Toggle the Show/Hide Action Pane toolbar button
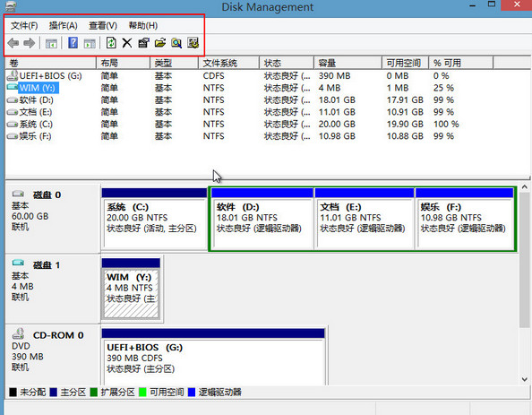 (x=90, y=43)
